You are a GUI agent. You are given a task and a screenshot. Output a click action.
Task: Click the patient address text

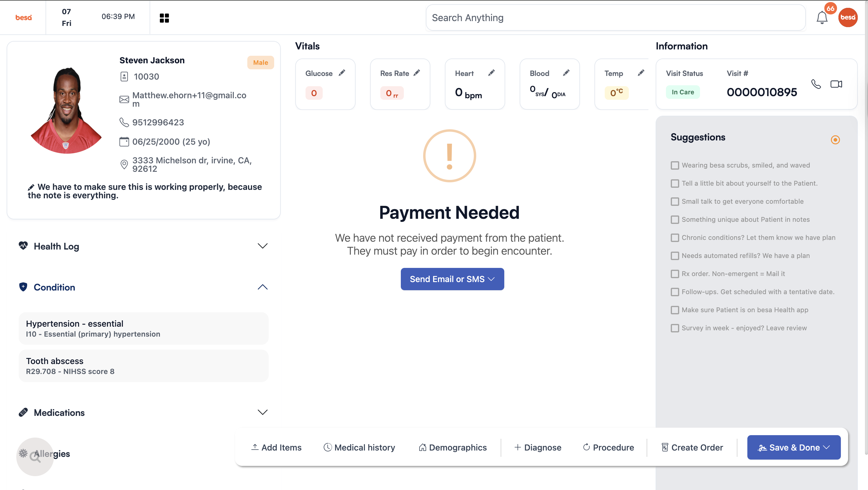point(192,164)
